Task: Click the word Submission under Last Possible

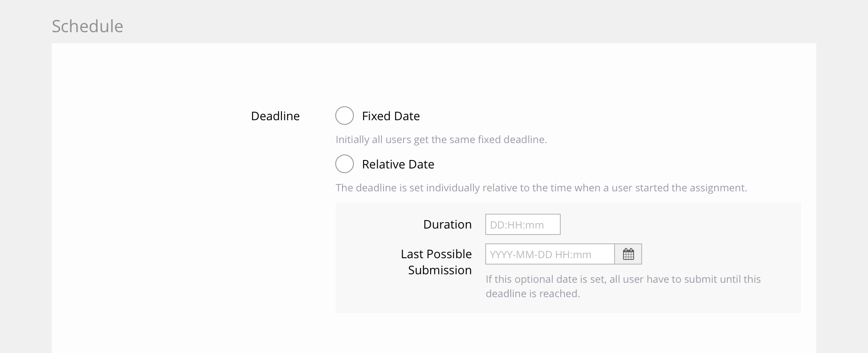Action: tap(440, 270)
